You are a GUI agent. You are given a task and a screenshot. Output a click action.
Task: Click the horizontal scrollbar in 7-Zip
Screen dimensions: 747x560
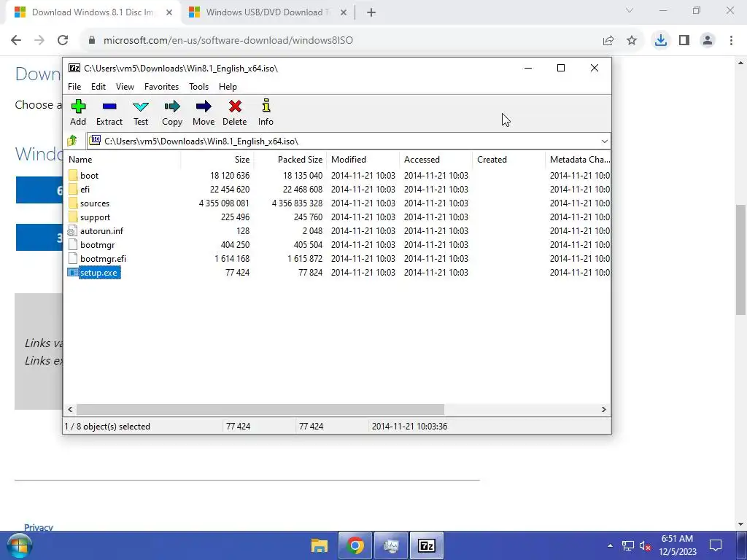260,410
